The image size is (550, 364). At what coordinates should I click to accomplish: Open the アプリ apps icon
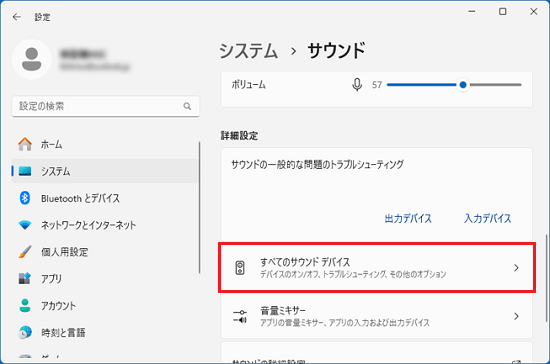click(25, 278)
